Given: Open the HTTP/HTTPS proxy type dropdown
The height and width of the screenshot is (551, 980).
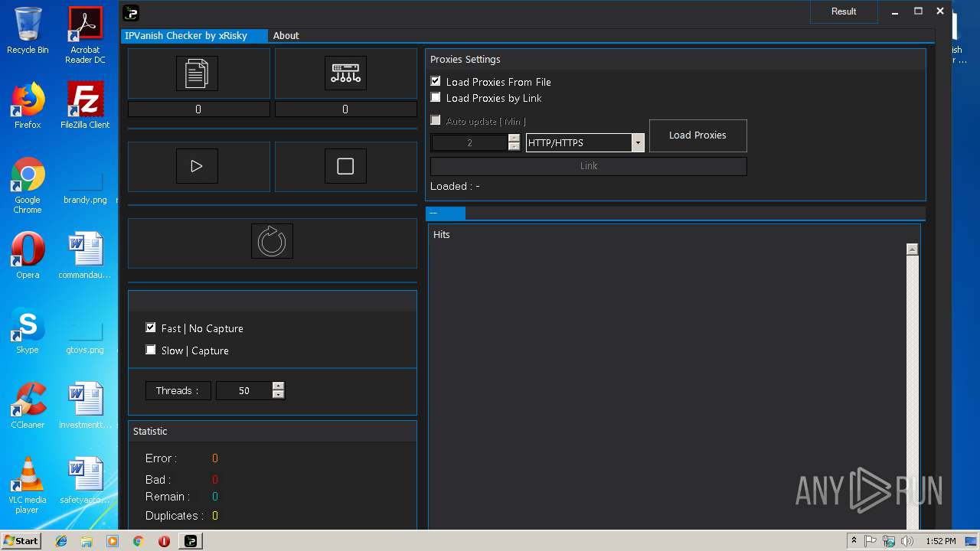Looking at the screenshot, I should click(x=637, y=142).
